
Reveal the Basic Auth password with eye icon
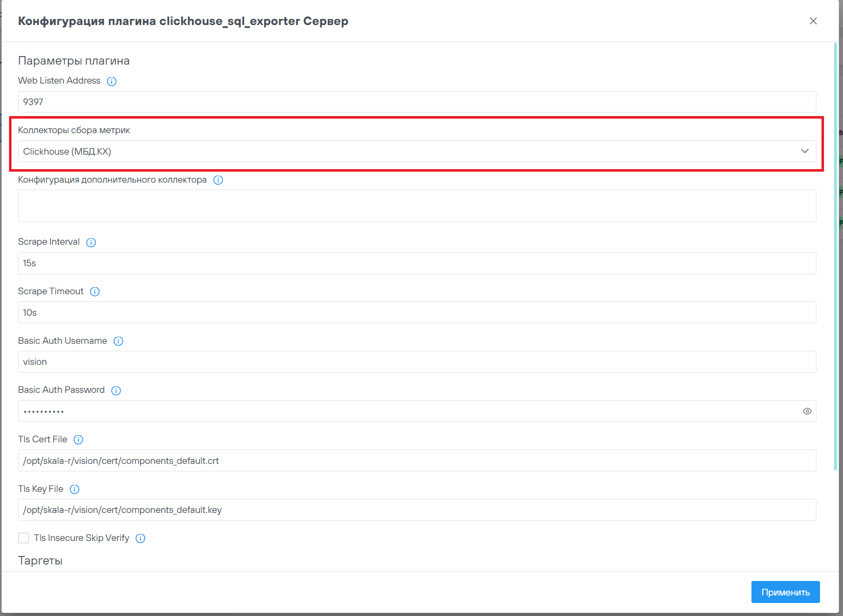coord(807,411)
